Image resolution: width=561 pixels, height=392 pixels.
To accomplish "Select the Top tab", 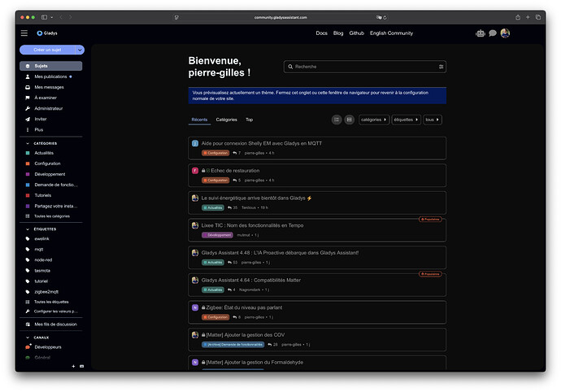I will pos(249,120).
